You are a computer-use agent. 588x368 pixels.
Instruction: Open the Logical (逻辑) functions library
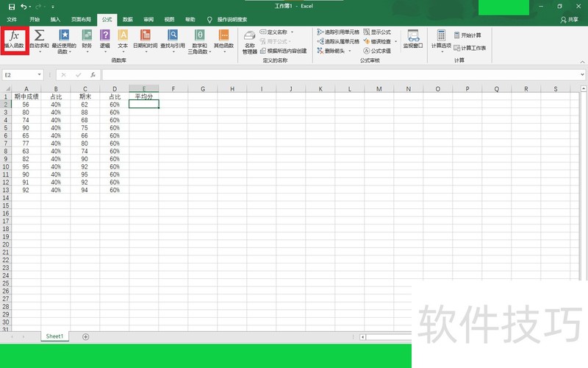[105, 40]
